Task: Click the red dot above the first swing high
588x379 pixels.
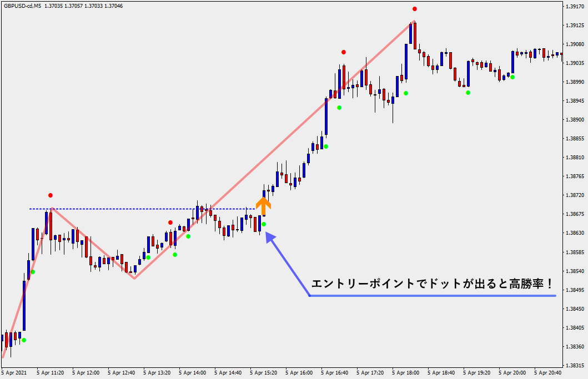Action: tap(51, 195)
